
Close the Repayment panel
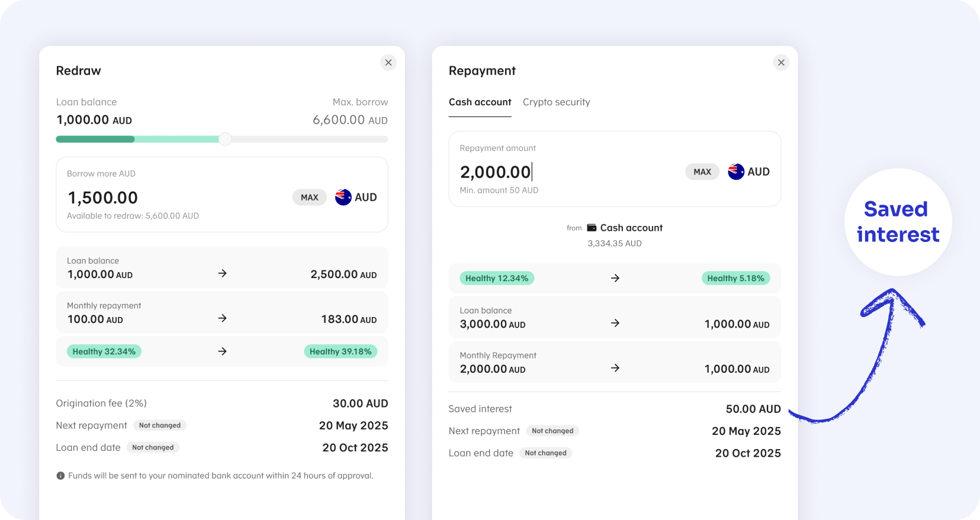tap(781, 62)
